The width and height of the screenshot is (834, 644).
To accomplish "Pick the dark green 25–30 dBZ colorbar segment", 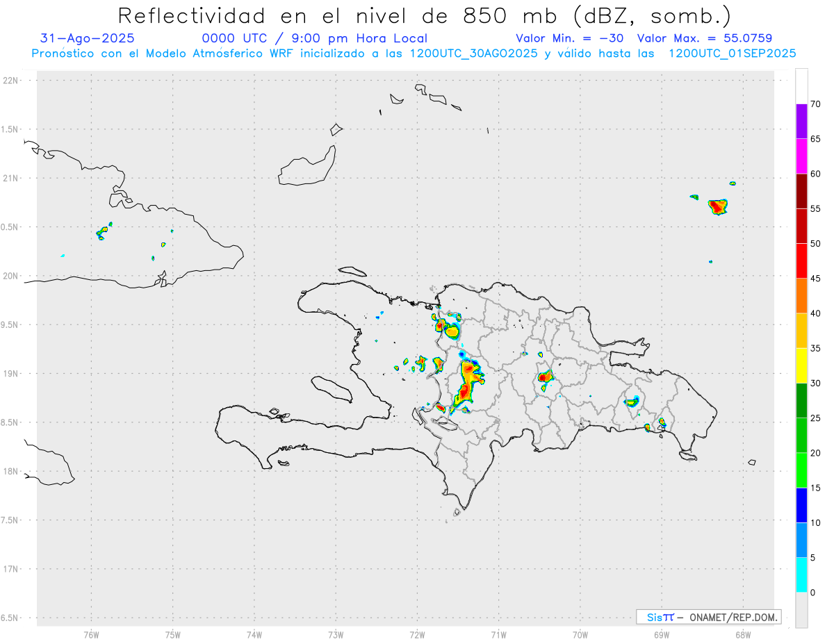I will click(x=801, y=401).
